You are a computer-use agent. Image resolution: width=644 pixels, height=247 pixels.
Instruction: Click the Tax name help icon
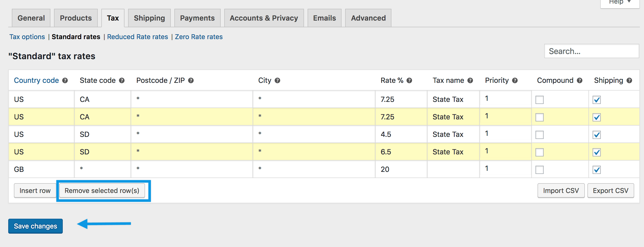[x=470, y=81]
